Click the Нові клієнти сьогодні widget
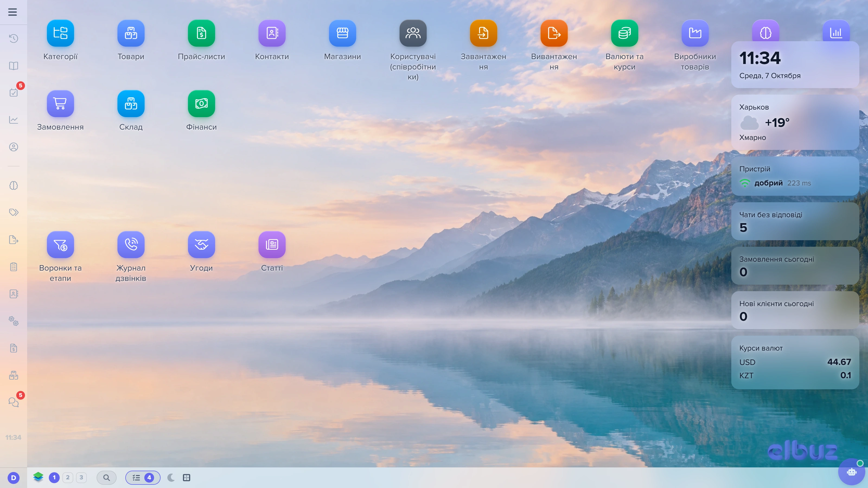868x488 pixels. (795, 310)
